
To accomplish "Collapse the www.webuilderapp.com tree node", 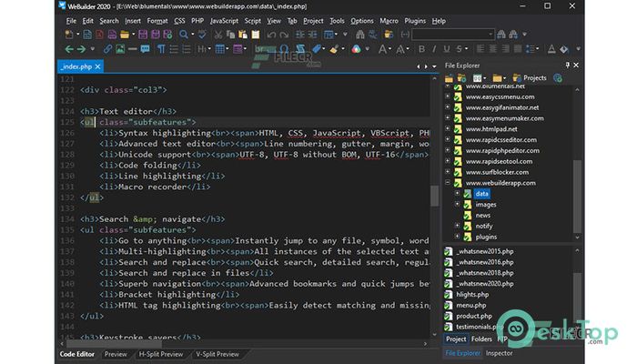I will click(448, 182).
